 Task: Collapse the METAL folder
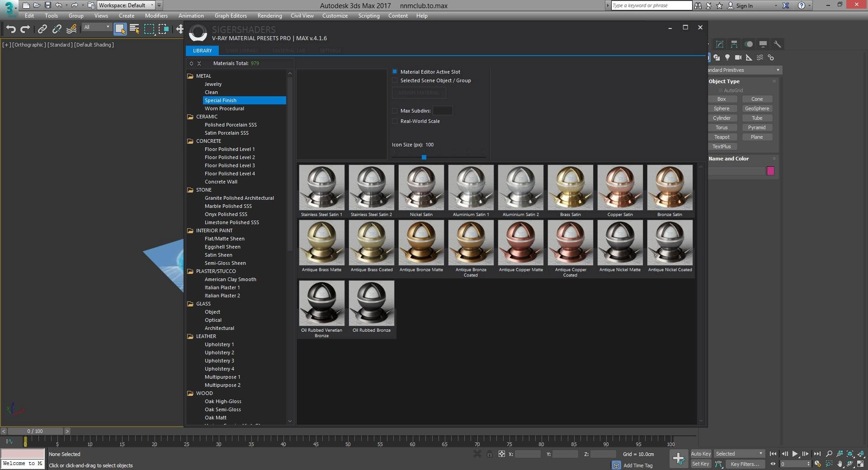pos(190,76)
